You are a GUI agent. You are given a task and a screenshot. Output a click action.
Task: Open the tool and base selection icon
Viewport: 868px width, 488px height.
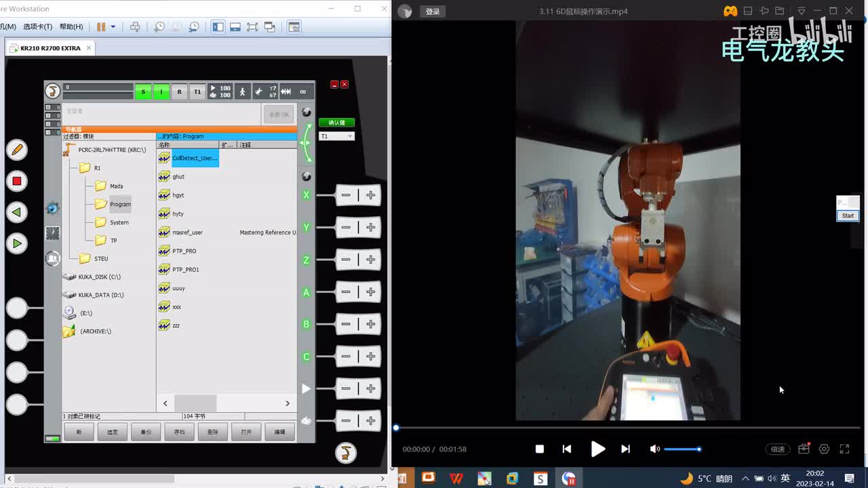click(x=265, y=91)
